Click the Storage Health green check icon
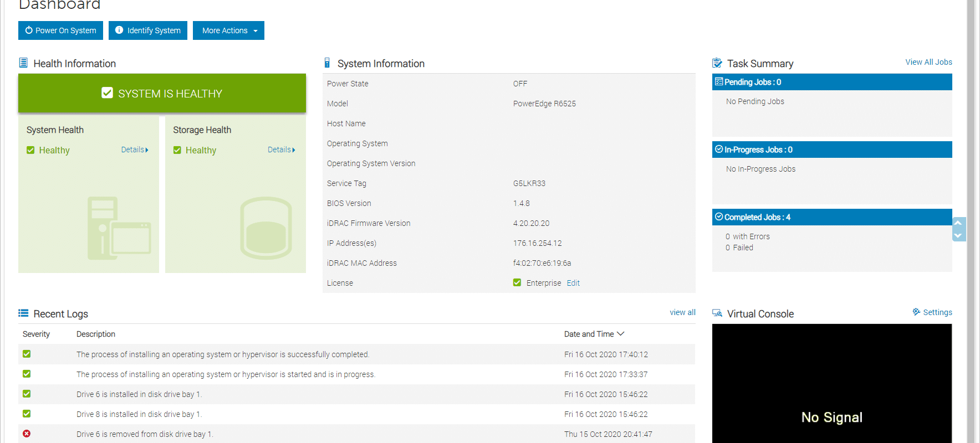 click(177, 150)
